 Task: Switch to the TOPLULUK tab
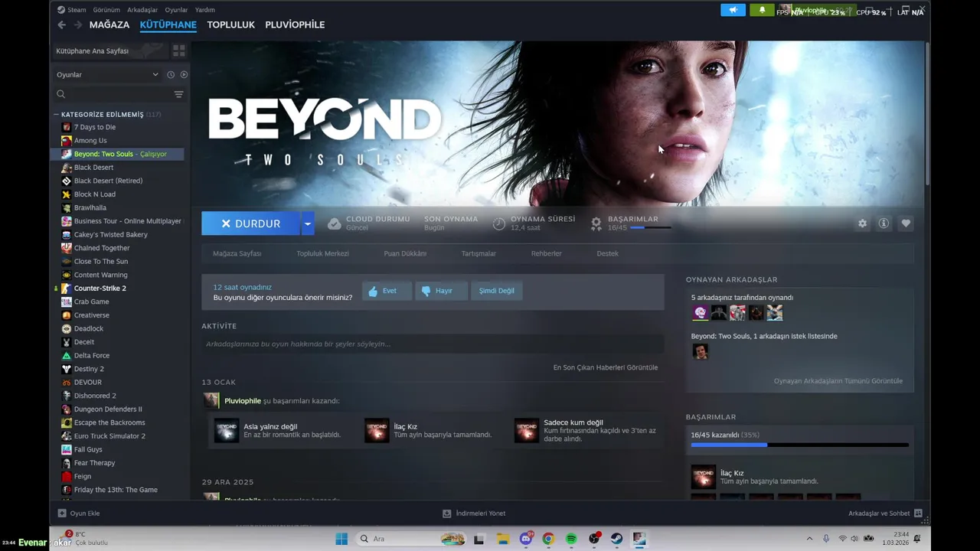230,24
